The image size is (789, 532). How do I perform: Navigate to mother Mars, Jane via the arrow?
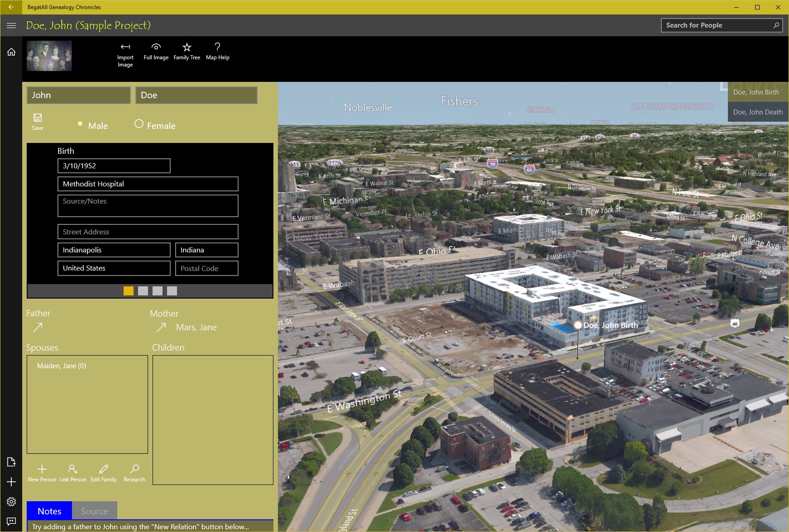click(x=162, y=327)
